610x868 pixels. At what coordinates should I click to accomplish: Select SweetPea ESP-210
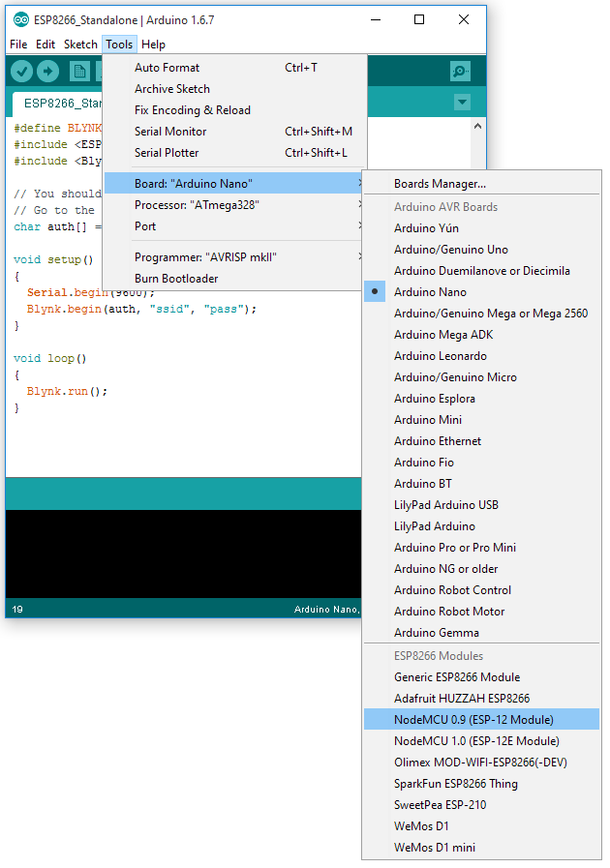pyautogui.click(x=481, y=805)
